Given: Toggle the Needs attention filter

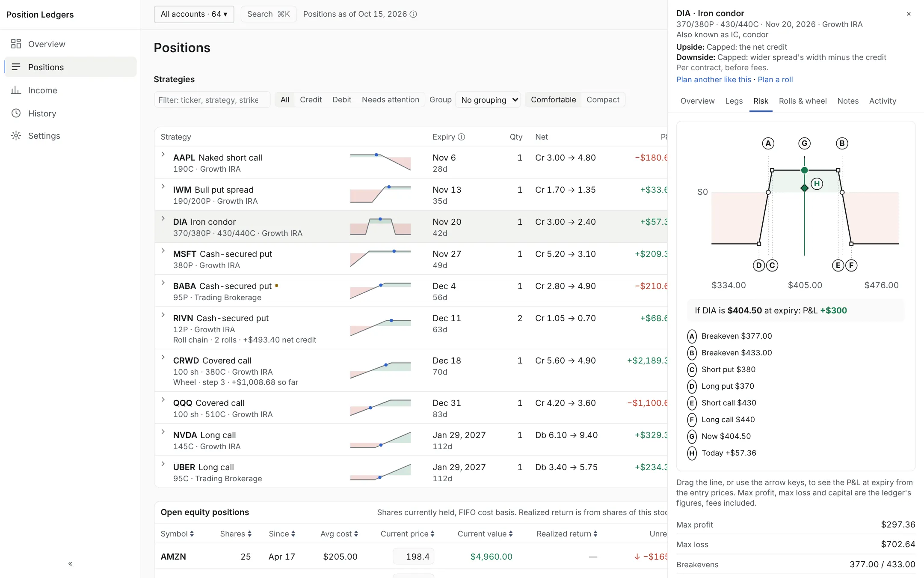Looking at the screenshot, I should pyautogui.click(x=390, y=99).
